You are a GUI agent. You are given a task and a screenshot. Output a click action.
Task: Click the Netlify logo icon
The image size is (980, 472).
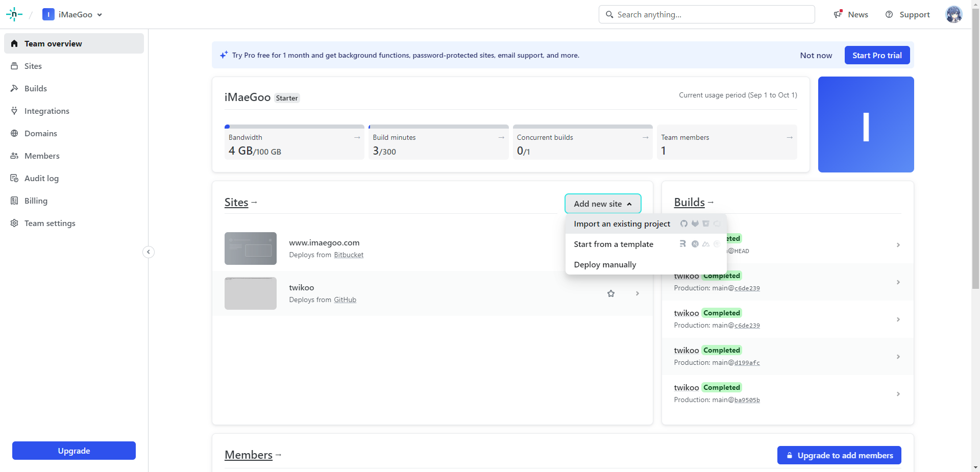(x=14, y=14)
